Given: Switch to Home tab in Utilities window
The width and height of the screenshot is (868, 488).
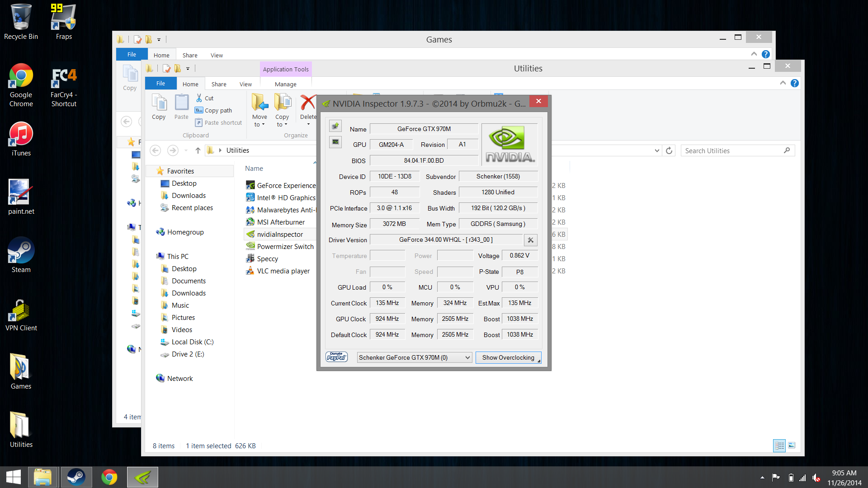Looking at the screenshot, I should point(190,84).
